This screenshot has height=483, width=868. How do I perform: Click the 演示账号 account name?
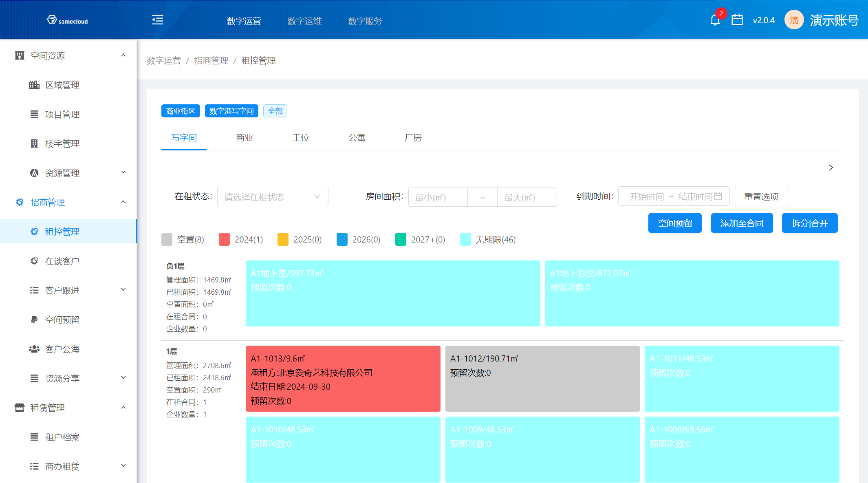tap(834, 20)
